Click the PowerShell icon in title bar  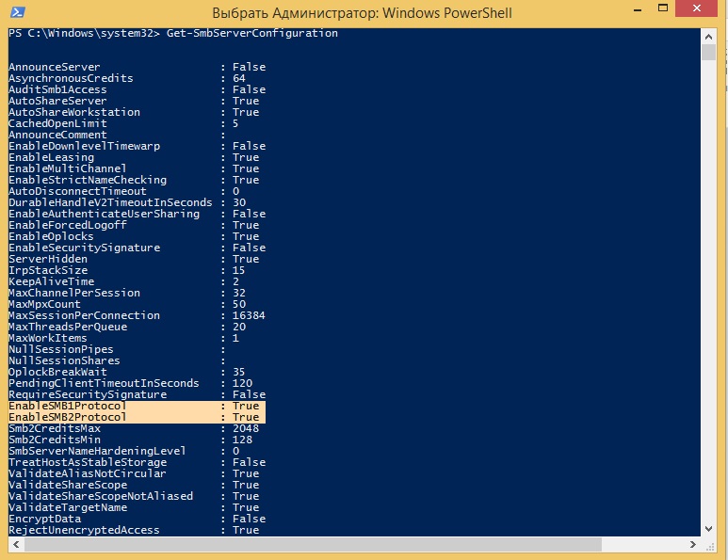tap(17, 12)
